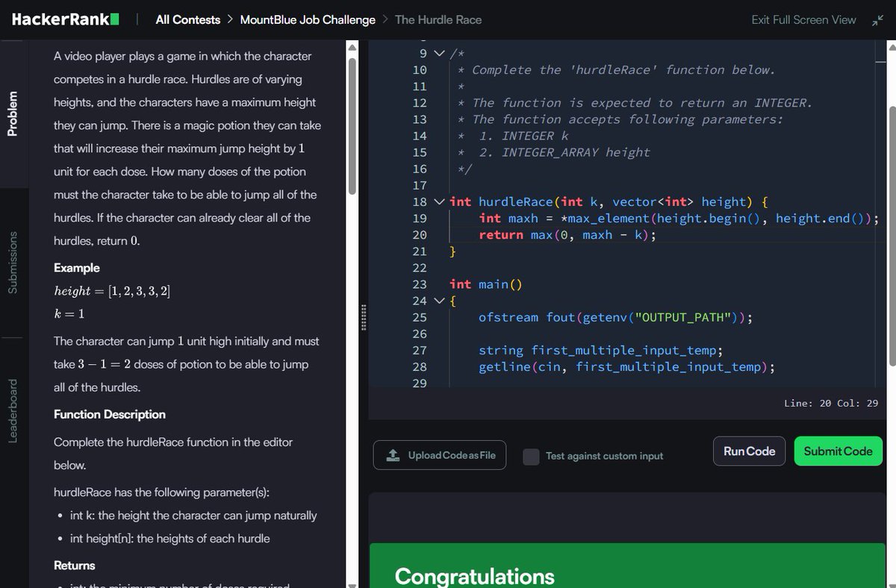Image resolution: width=896 pixels, height=588 pixels.
Task: Click the '2. INTEGER_ARRAY height' comment line
Action: click(x=564, y=152)
